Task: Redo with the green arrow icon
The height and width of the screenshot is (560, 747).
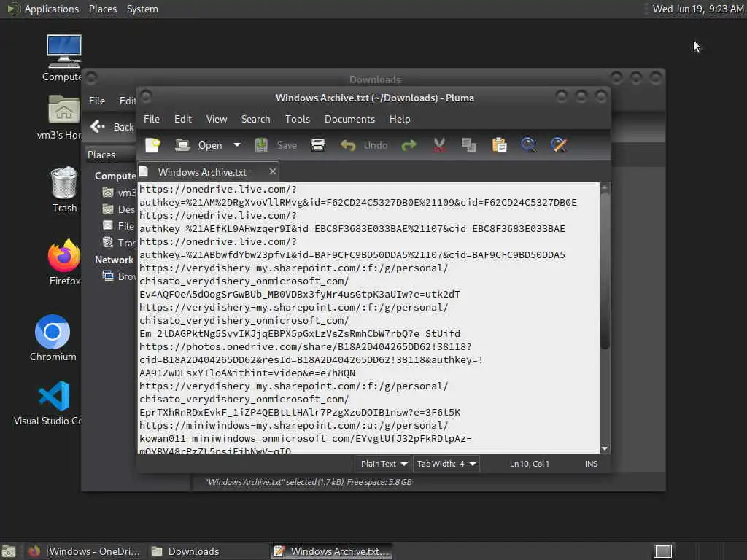Action: (x=409, y=145)
